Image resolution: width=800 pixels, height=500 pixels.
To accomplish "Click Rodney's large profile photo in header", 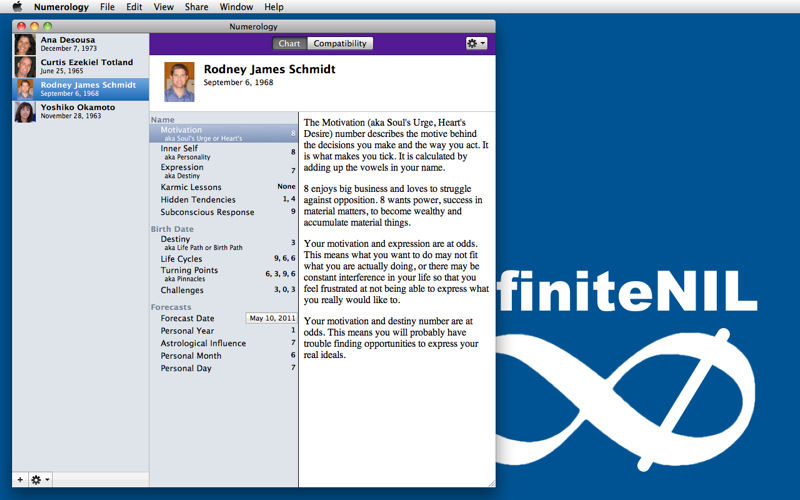I will click(x=179, y=82).
